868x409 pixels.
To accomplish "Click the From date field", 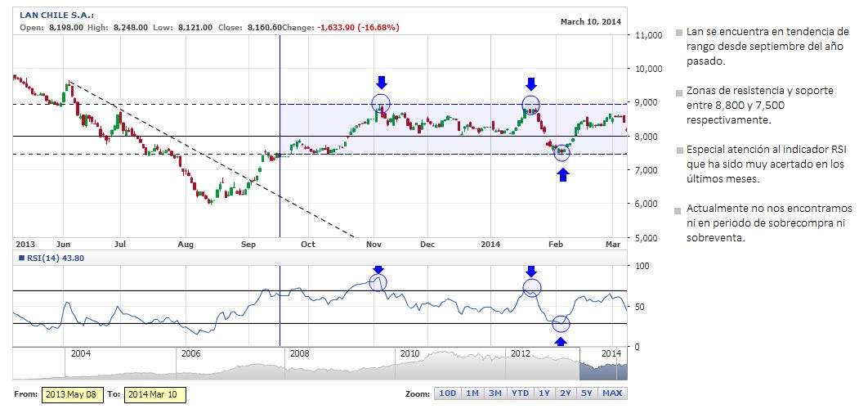I will (x=69, y=394).
